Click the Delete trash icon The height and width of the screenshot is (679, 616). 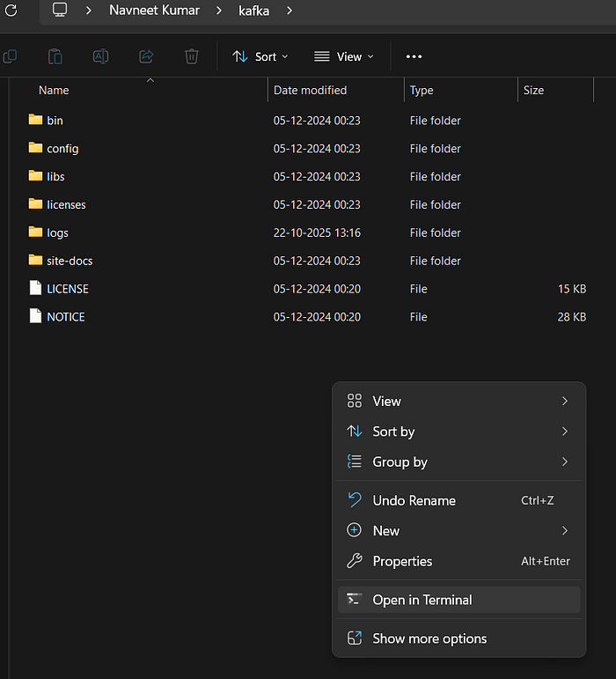(x=192, y=56)
